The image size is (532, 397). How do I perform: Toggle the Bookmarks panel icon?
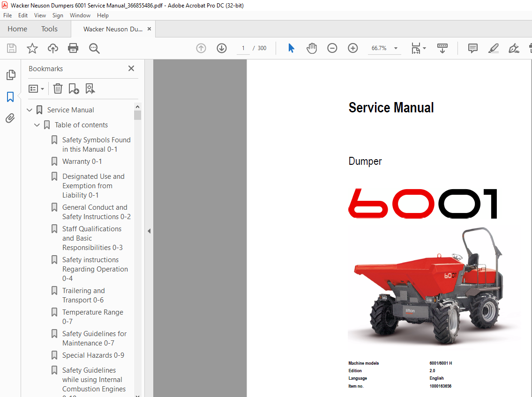[x=10, y=97]
